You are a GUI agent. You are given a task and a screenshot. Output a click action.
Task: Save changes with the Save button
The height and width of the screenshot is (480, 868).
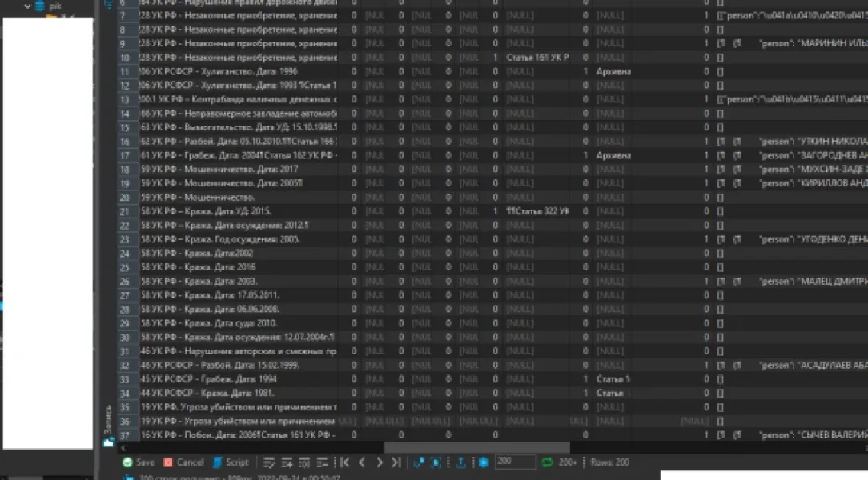(x=139, y=462)
